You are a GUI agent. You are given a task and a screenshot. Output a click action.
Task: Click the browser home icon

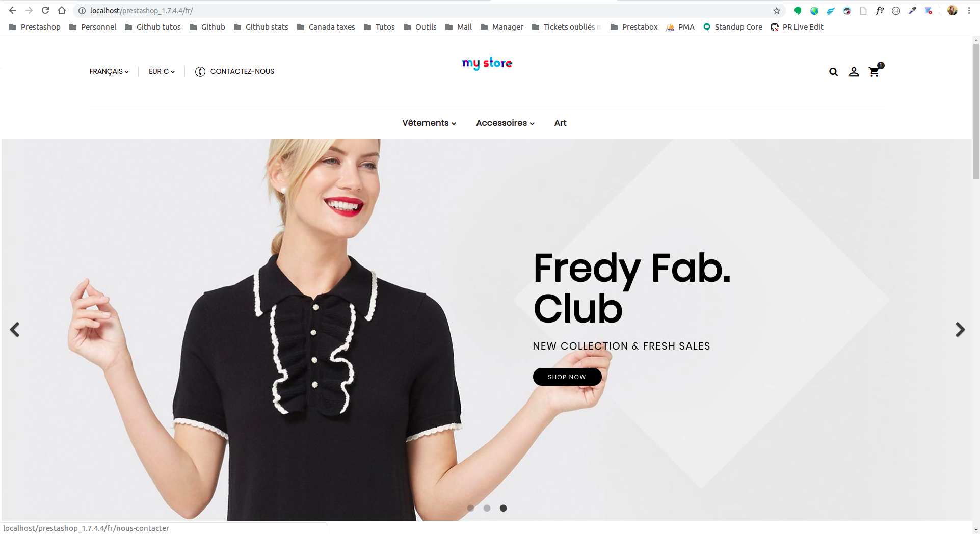point(62,10)
